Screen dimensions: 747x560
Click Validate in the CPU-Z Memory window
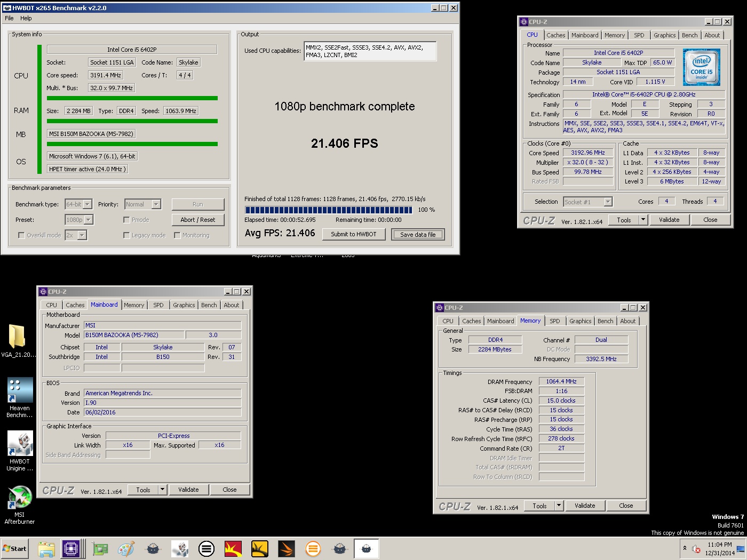585,506
